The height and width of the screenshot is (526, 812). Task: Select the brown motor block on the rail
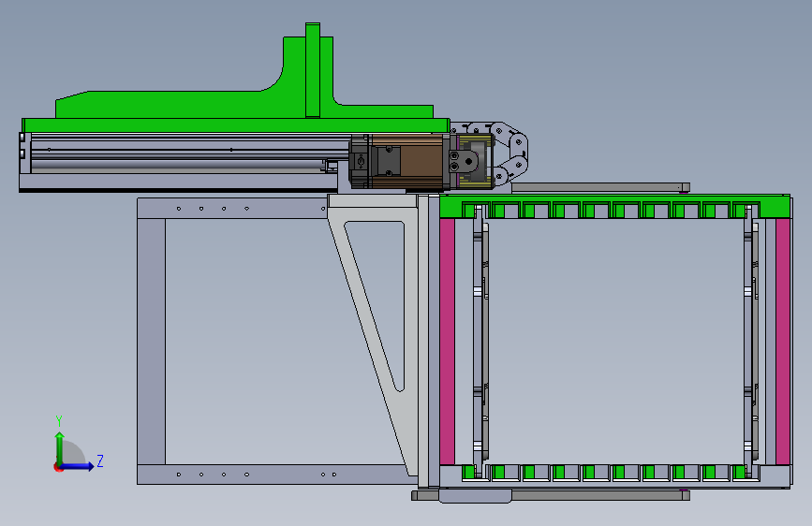tap(421, 161)
